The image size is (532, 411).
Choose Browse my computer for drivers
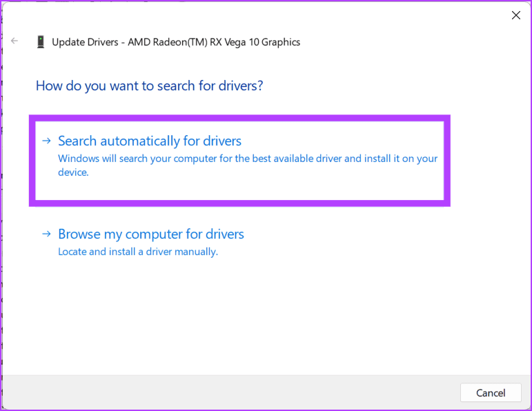point(151,234)
